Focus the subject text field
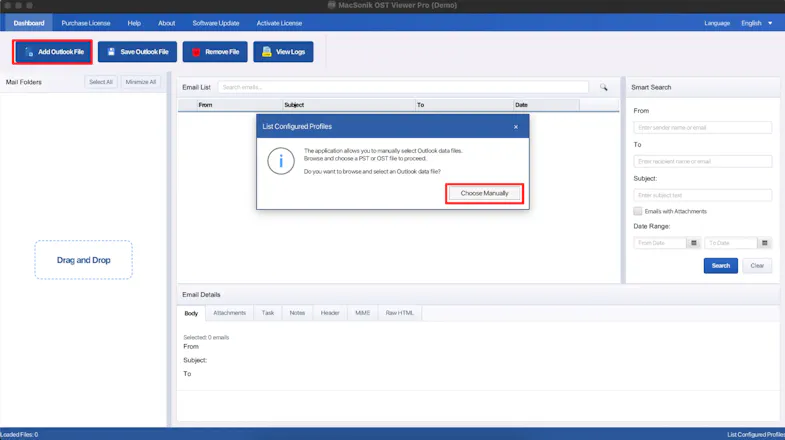The image size is (785, 440). (x=702, y=195)
